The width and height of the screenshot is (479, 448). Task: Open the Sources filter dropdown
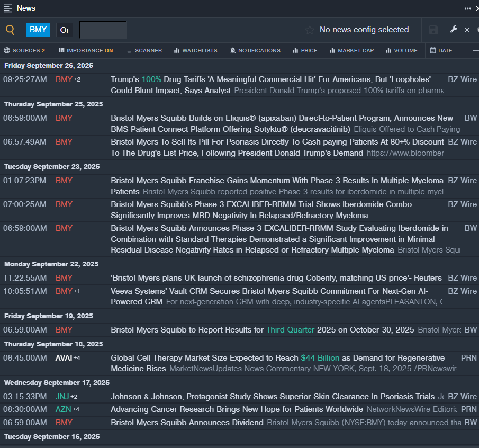[x=24, y=50]
